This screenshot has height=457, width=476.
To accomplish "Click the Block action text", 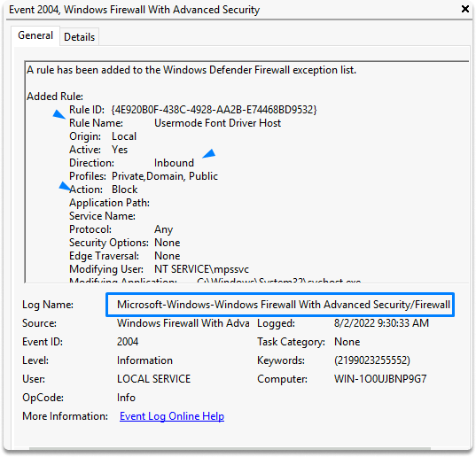I will click(x=124, y=190).
